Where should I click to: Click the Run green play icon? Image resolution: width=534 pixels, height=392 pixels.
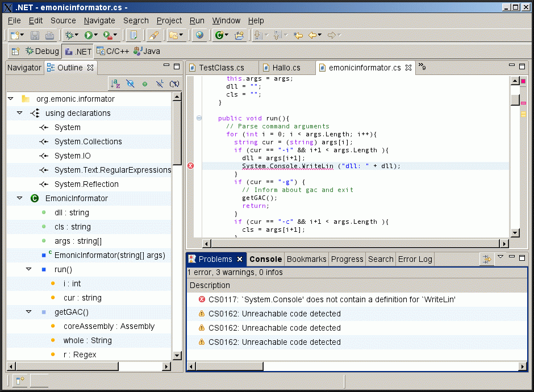coord(89,35)
